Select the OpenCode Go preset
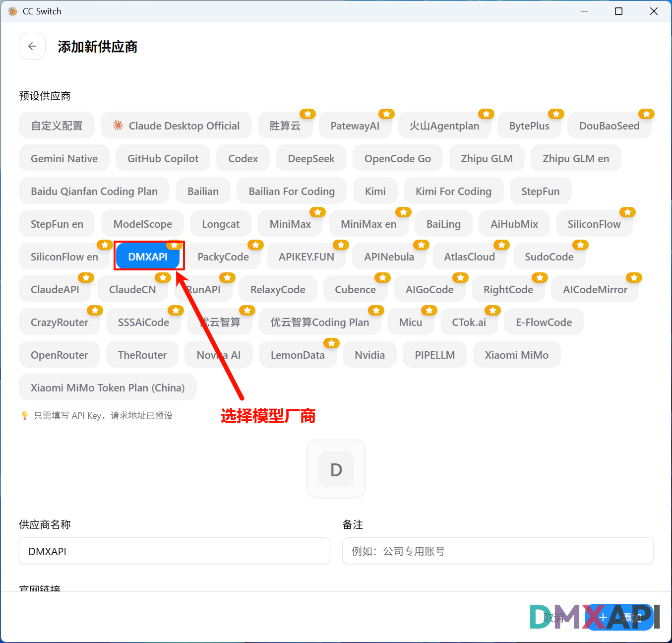 coord(398,158)
